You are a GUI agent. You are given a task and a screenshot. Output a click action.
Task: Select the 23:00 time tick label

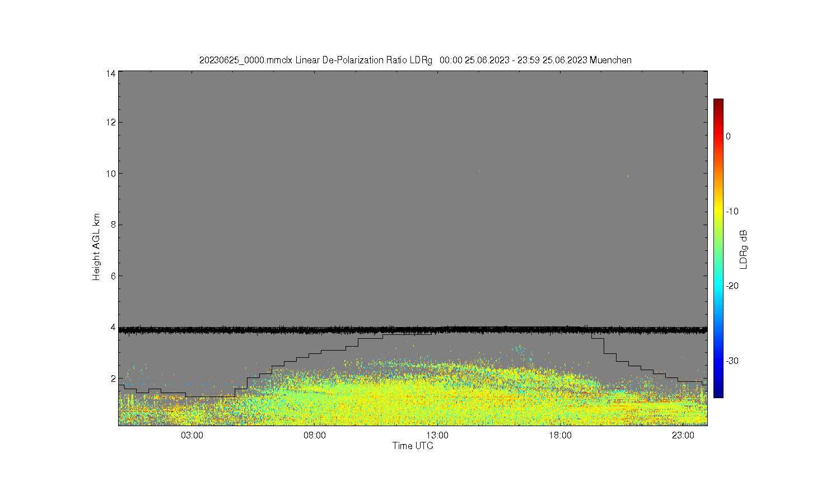683,436
